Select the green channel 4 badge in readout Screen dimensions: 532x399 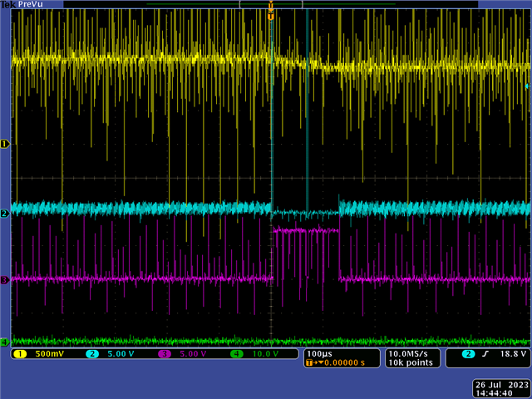237,354
